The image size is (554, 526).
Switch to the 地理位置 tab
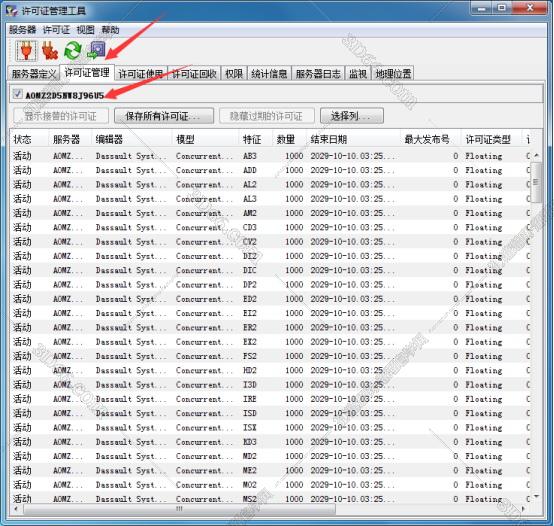(x=393, y=73)
